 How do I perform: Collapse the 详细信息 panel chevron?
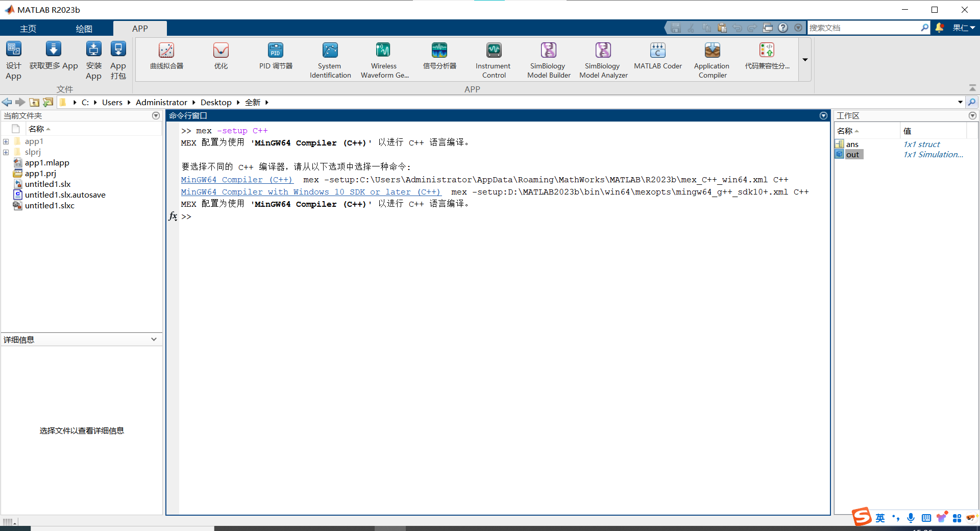click(153, 339)
